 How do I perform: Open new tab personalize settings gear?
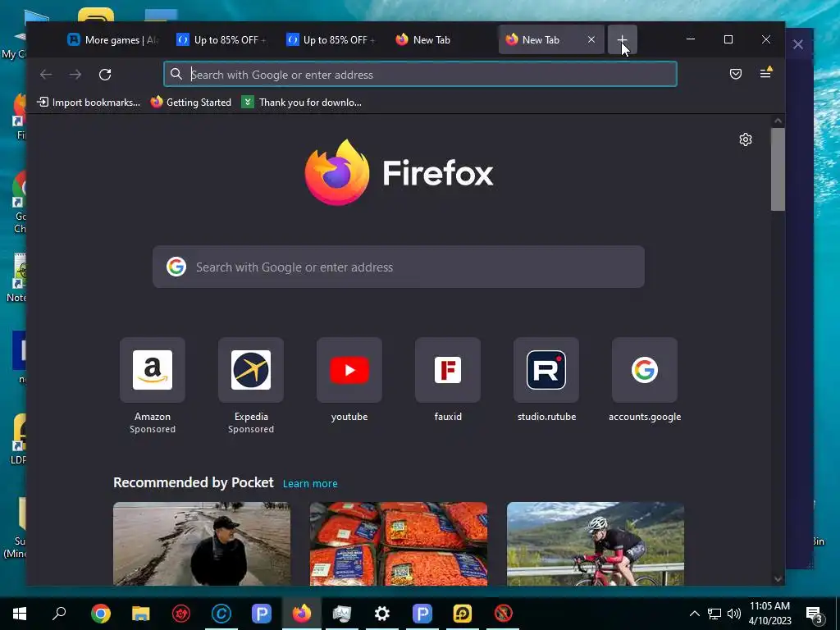click(x=745, y=139)
